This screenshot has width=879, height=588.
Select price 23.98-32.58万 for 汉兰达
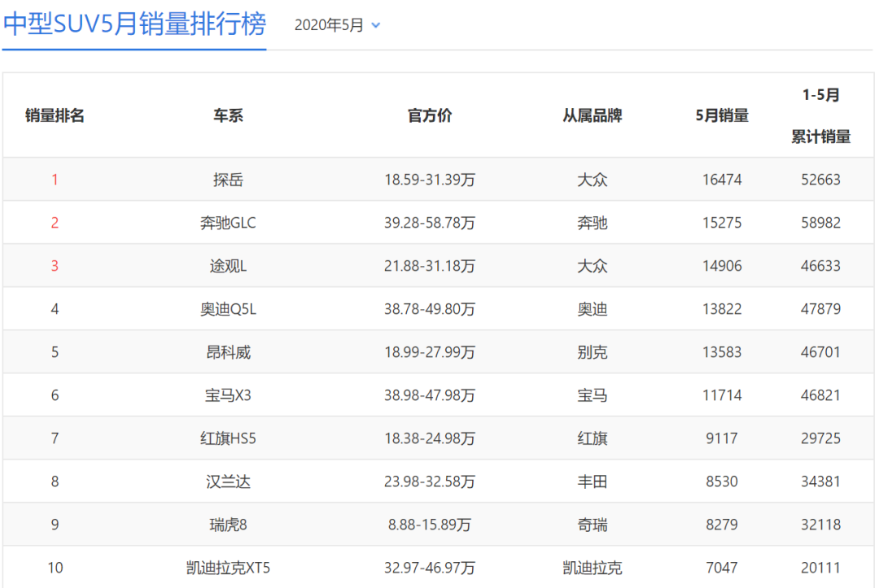[430, 481]
